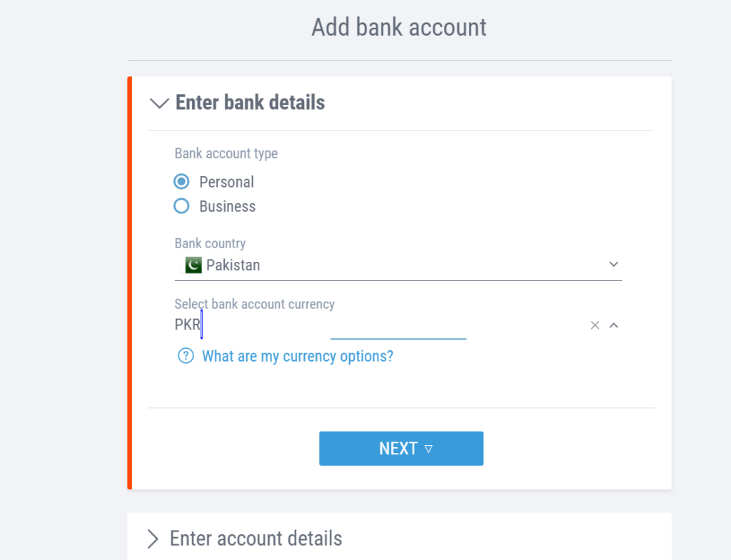The width and height of the screenshot is (731, 560).
Task: Select the Personal account type radio button
Action: pyautogui.click(x=182, y=182)
